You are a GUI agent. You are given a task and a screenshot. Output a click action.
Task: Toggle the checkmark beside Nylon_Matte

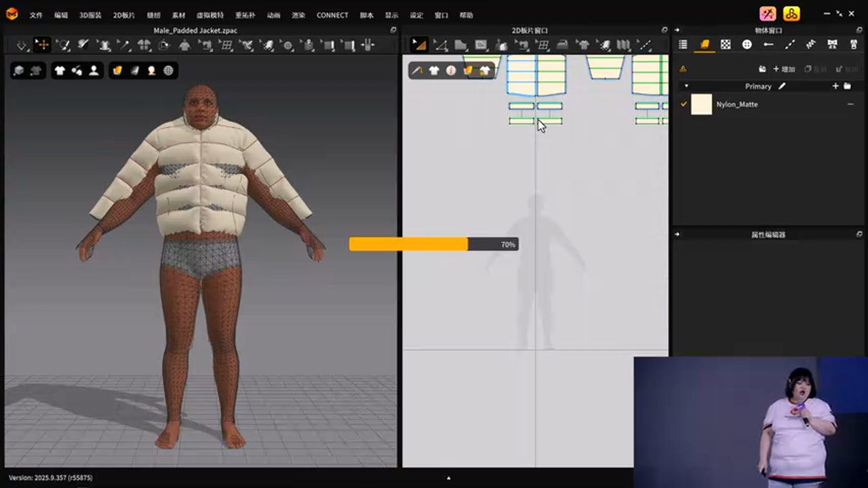click(684, 104)
